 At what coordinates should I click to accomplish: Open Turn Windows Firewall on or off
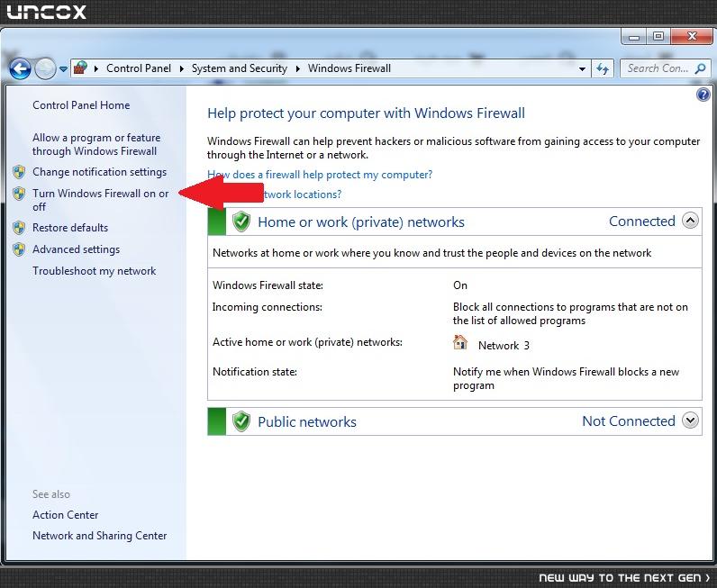101,200
